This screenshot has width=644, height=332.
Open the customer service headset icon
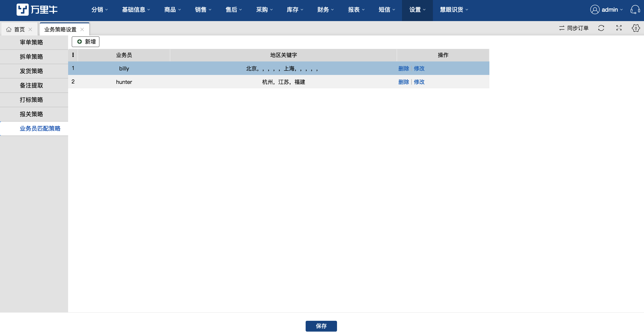pyautogui.click(x=635, y=9)
